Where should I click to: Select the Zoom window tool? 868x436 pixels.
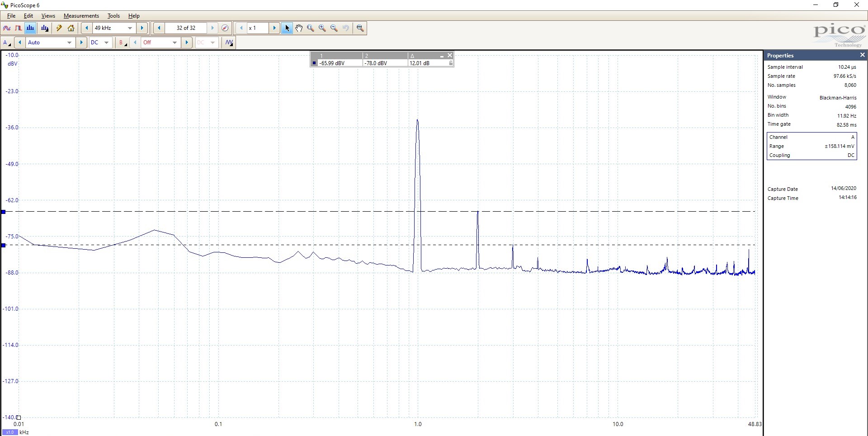tap(311, 28)
